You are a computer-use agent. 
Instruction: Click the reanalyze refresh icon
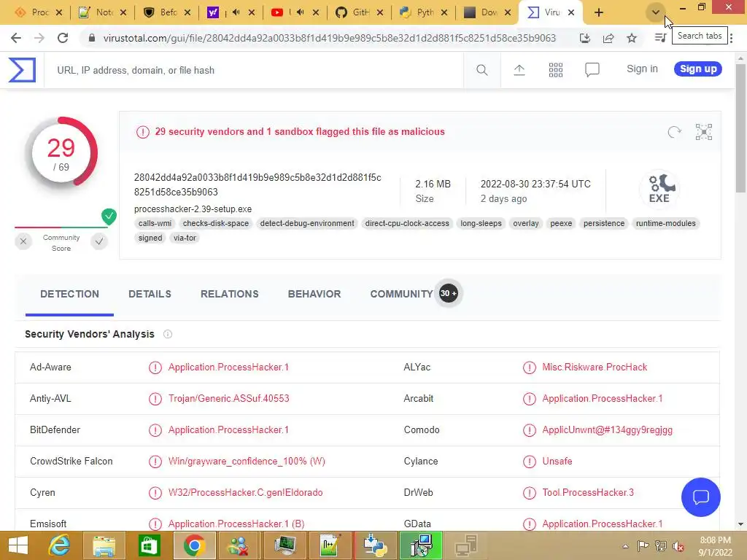point(675,132)
